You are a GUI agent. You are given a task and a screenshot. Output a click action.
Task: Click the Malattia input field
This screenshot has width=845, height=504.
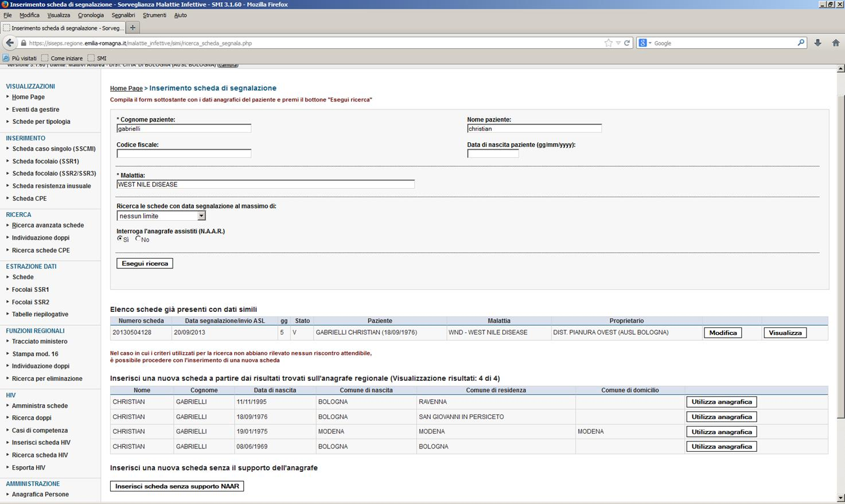(266, 184)
